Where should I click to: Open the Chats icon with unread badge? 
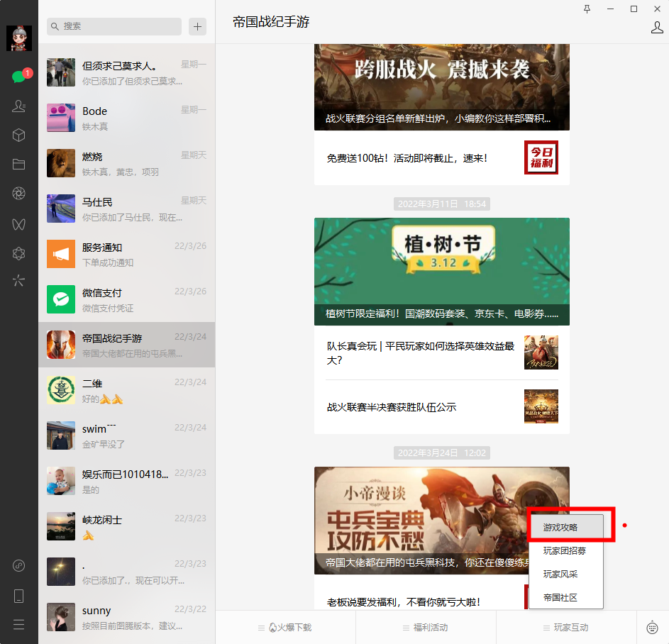point(19,77)
